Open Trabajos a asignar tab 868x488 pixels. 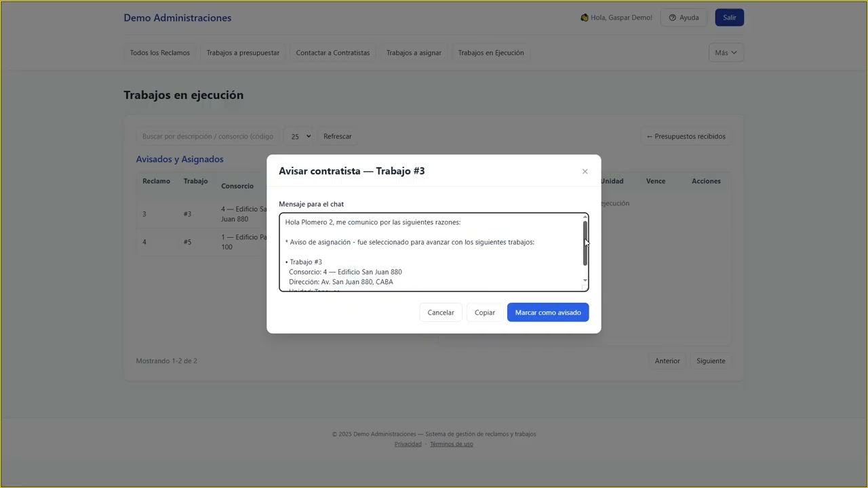414,53
